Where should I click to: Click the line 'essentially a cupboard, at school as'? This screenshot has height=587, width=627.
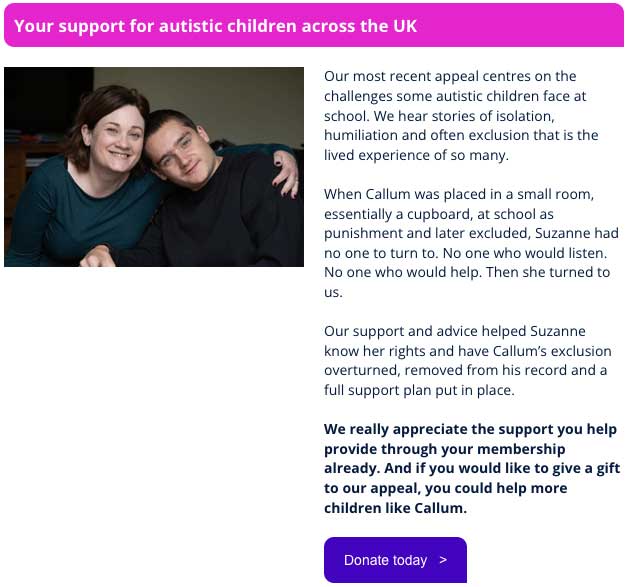coord(439,214)
